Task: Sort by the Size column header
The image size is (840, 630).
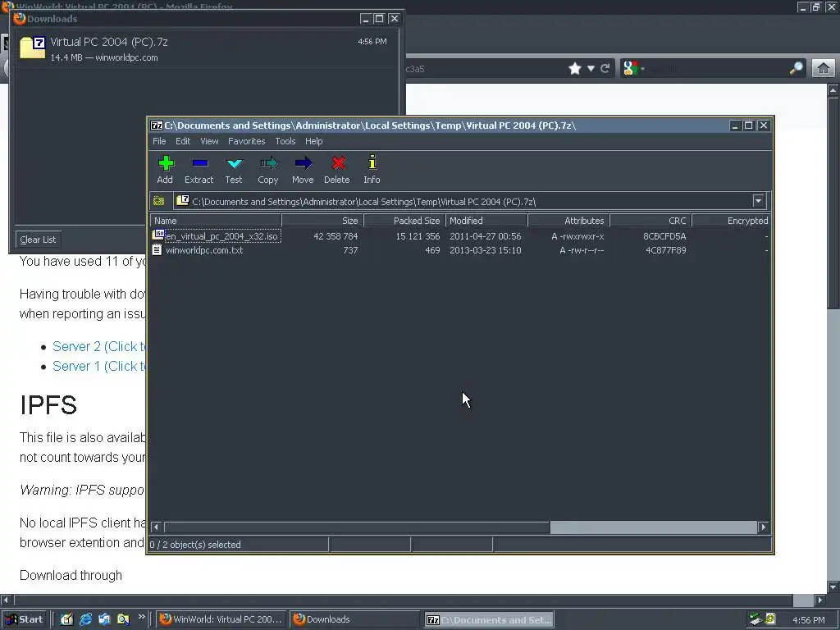Action: tap(322, 220)
